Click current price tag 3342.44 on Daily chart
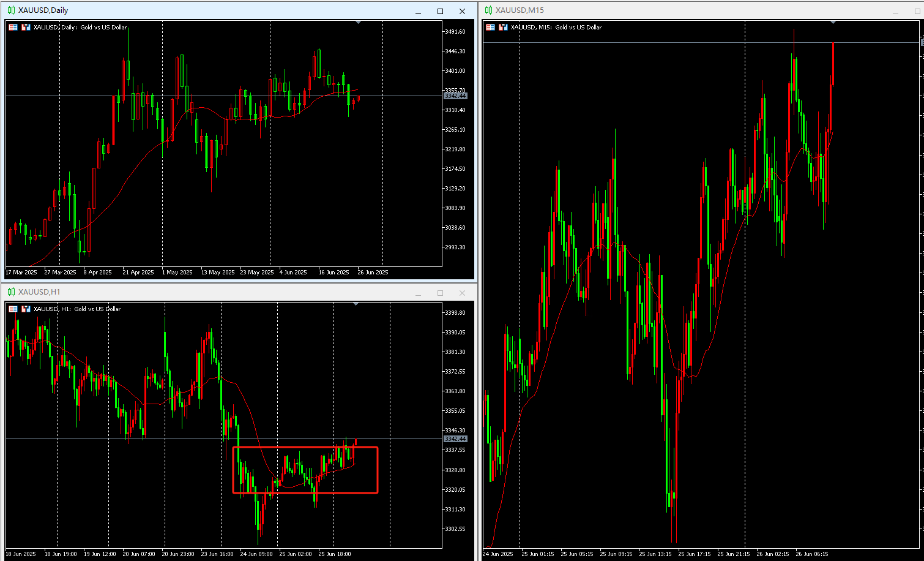The image size is (924, 561). tap(455, 96)
